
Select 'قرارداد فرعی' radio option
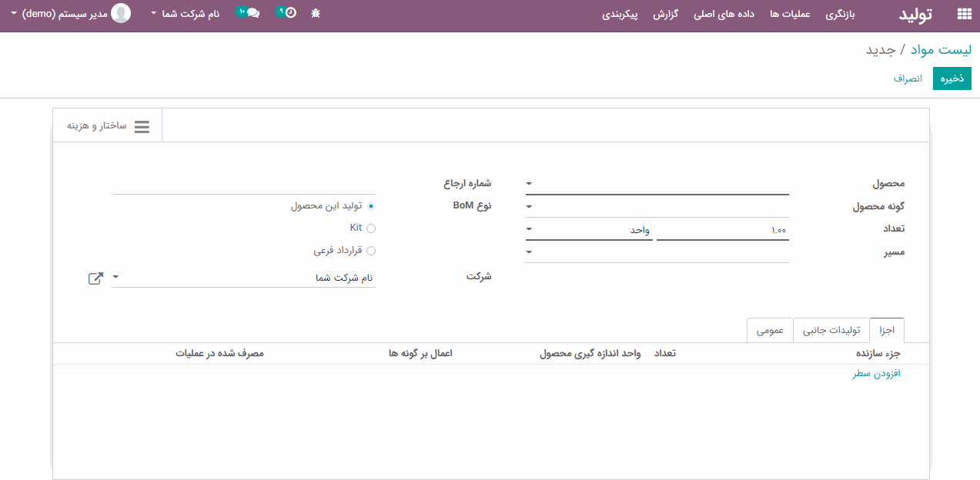[x=371, y=251]
